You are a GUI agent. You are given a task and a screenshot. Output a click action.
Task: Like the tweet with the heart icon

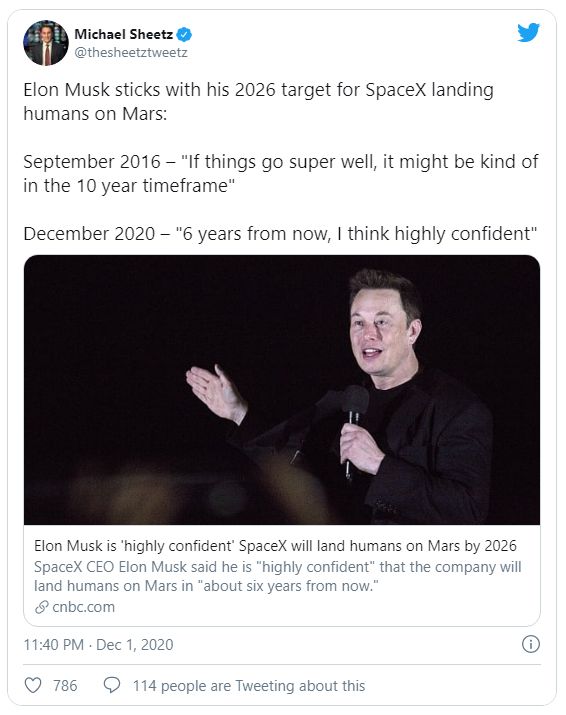pos(33,685)
